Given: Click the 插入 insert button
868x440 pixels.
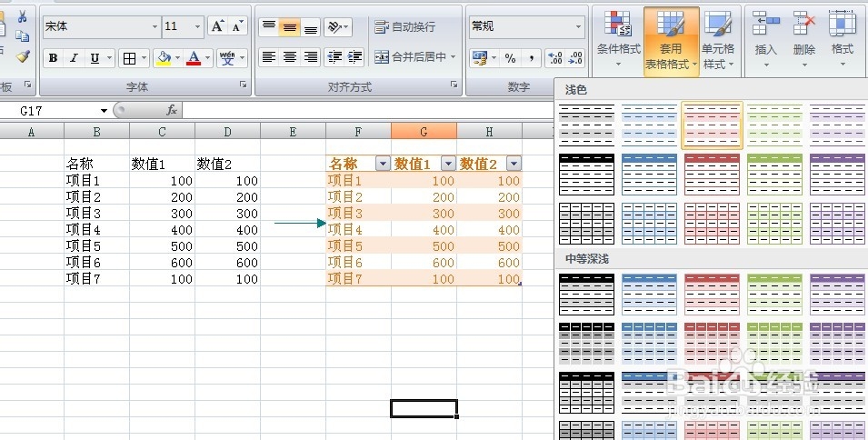Looking at the screenshot, I should tap(765, 40).
